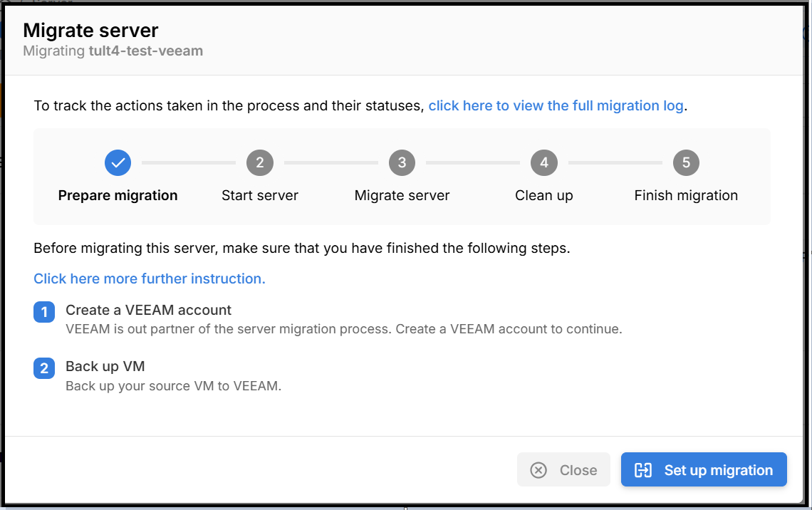Click the X icon in Close button
Image resolution: width=812 pixels, height=510 pixels.
point(539,470)
